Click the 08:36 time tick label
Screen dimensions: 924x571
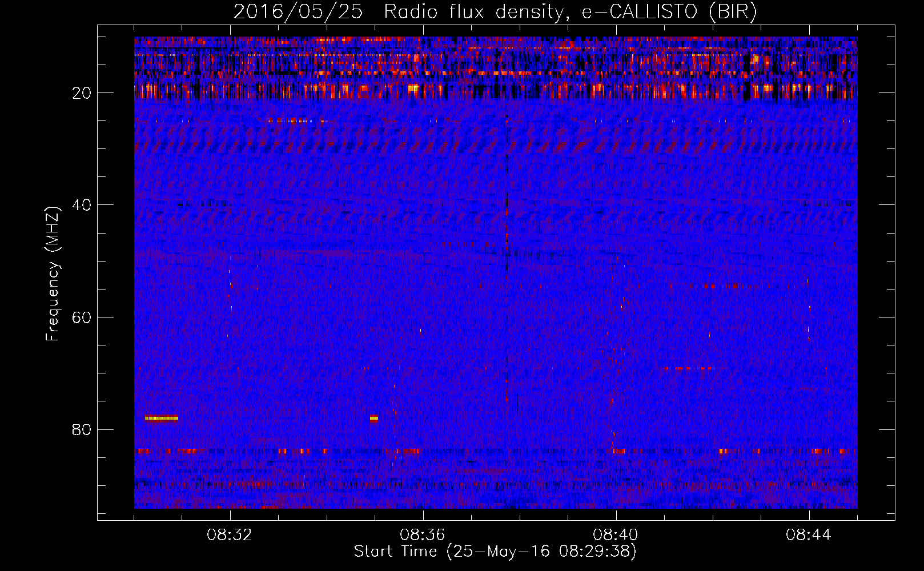click(423, 535)
